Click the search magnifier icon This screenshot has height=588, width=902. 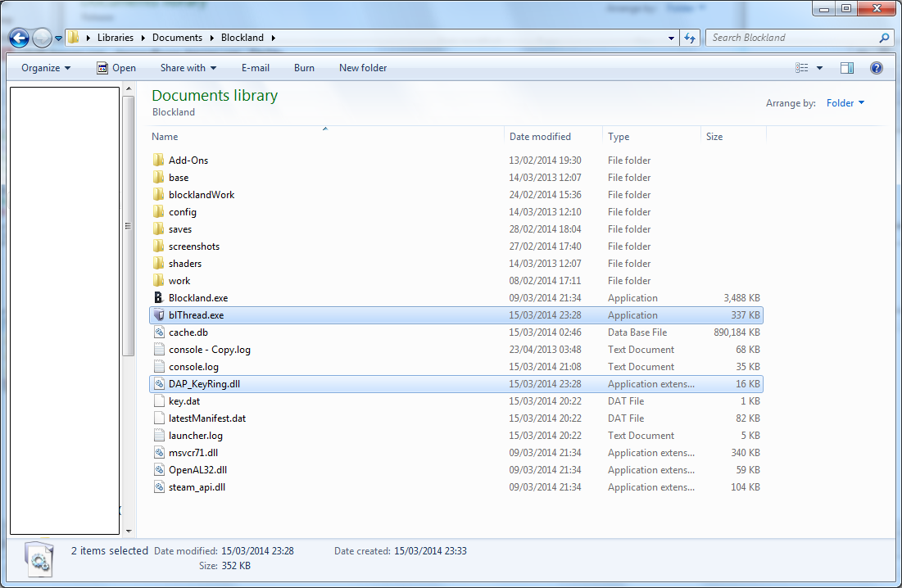tap(884, 38)
